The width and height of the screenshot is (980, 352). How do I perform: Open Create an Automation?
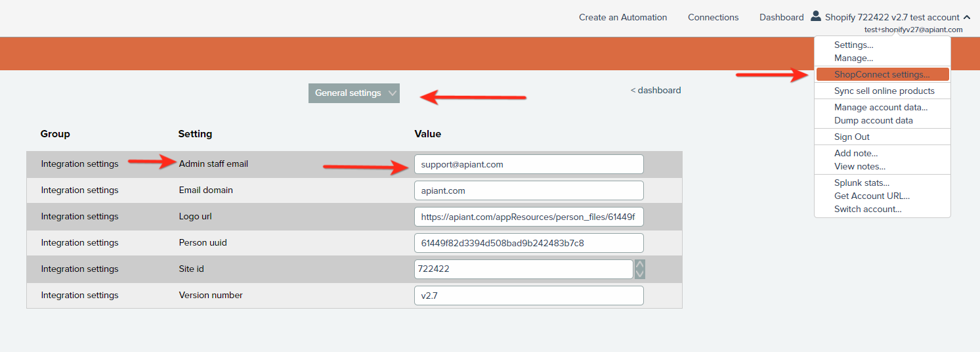tap(622, 18)
